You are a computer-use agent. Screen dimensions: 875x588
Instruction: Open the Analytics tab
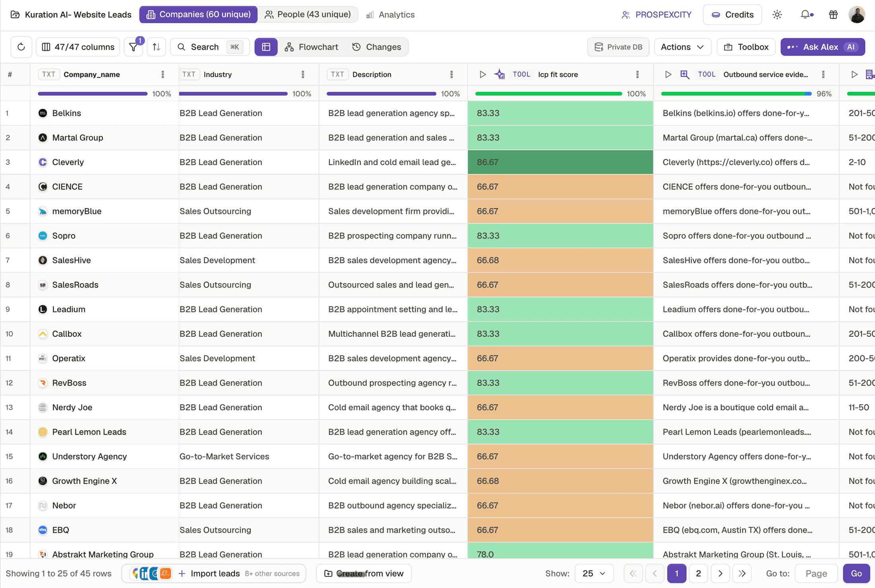pyautogui.click(x=390, y=15)
